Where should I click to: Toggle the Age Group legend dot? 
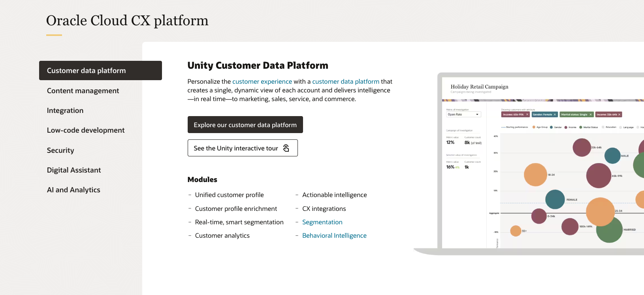coord(534,127)
